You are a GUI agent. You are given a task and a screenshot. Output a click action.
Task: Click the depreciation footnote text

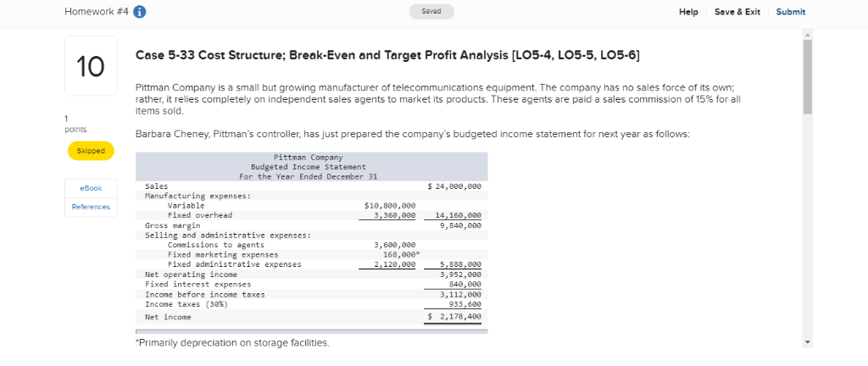pyautogui.click(x=232, y=343)
